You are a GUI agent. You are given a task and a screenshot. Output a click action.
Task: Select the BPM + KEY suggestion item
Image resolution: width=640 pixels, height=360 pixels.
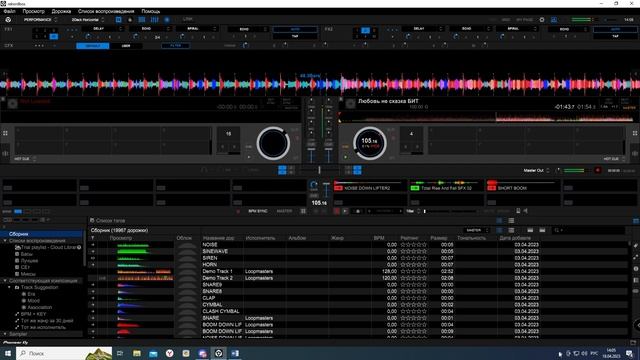[33, 314]
